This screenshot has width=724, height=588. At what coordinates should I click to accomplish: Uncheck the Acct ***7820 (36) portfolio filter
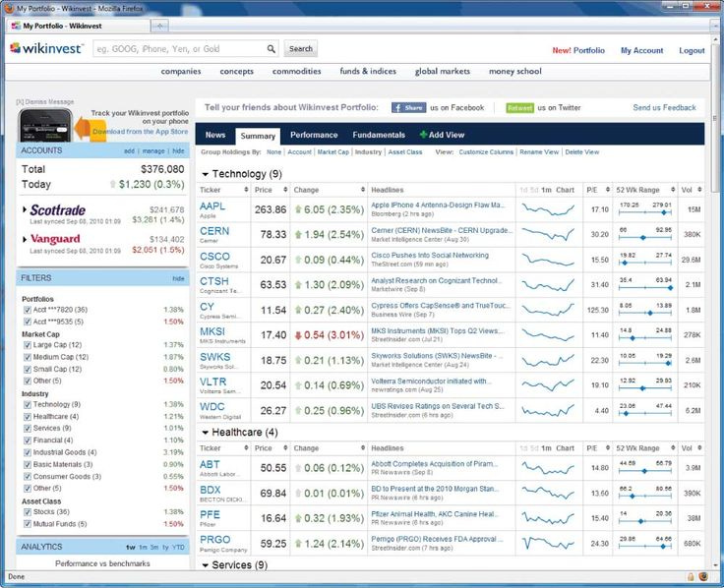pyautogui.click(x=28, y=310)
